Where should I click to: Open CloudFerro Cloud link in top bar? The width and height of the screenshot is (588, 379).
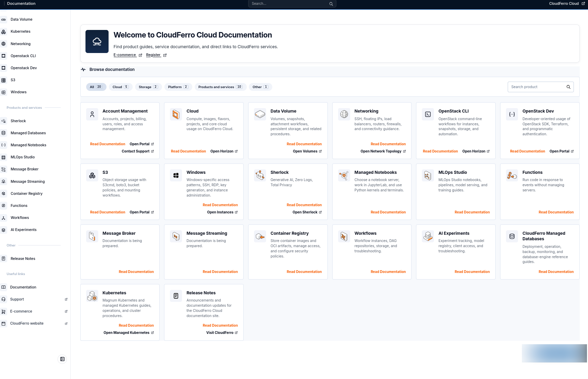pos(567,4)
